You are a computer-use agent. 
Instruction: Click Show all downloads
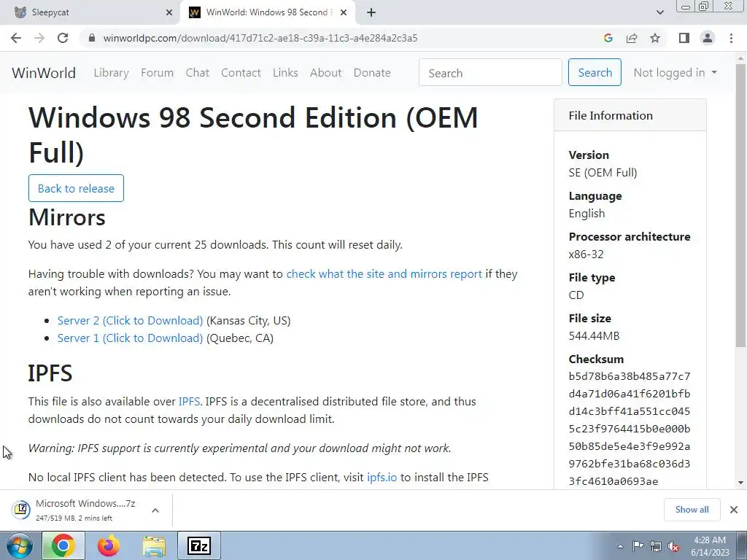[x=692, y=510]
